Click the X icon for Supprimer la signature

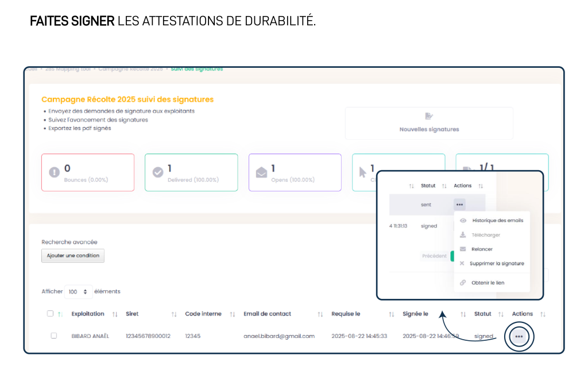click(462, 263)
